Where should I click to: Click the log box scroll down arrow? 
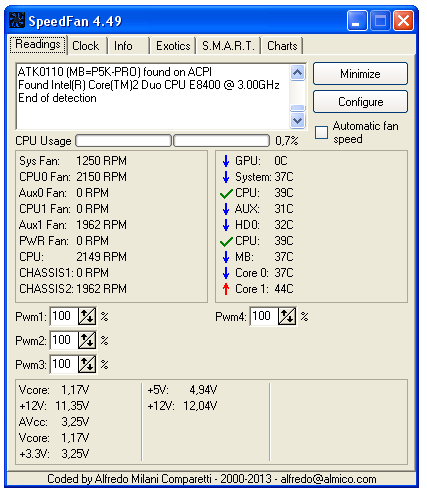point(297,120)
